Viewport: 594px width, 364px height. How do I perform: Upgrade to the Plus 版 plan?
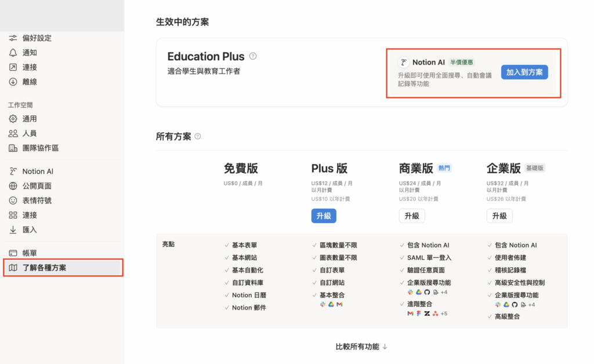(324, 216)
